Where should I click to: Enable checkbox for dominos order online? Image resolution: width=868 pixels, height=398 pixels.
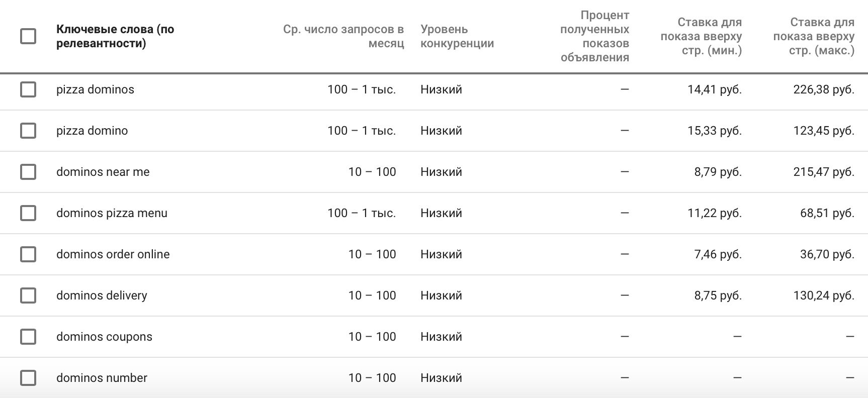[28, 254]
